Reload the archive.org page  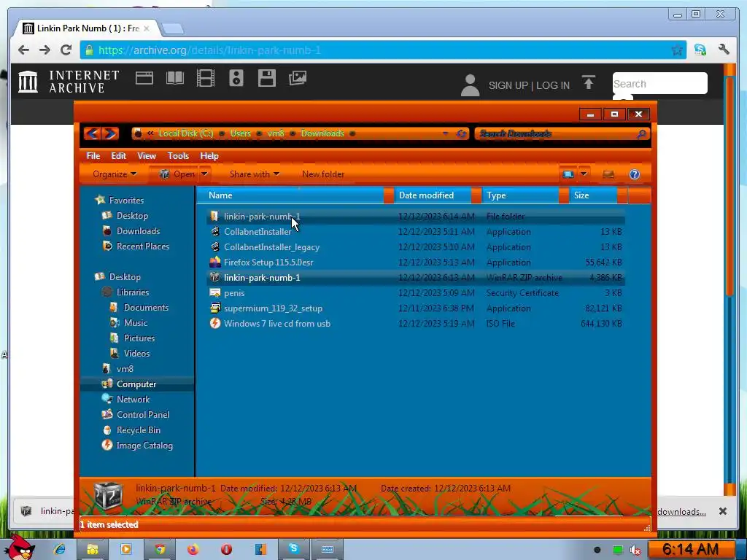[x=66, y=50]
